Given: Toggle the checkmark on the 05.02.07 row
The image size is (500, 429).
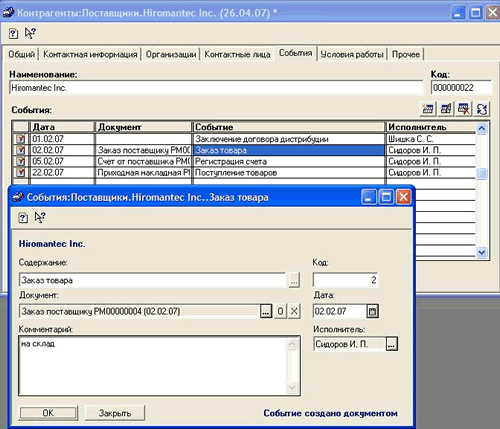Looking at the screenshot, I should (x=21, y=161).
